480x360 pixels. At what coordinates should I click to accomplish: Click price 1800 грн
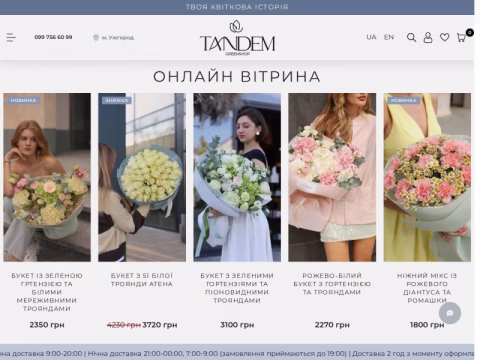[x=427, y=325]
